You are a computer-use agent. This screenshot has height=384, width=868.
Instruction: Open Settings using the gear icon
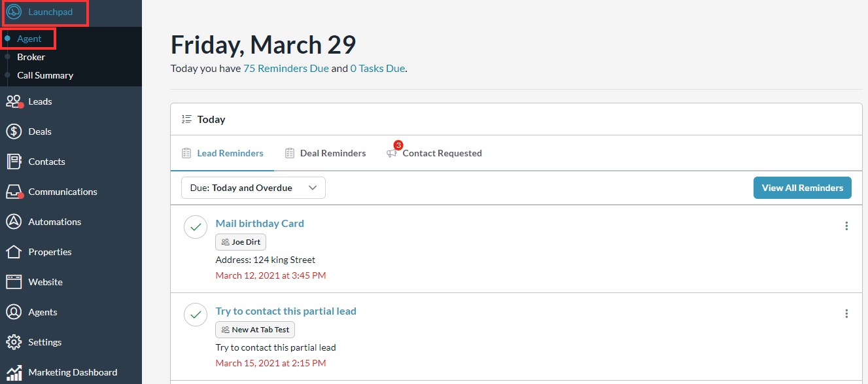click(14, 342)
